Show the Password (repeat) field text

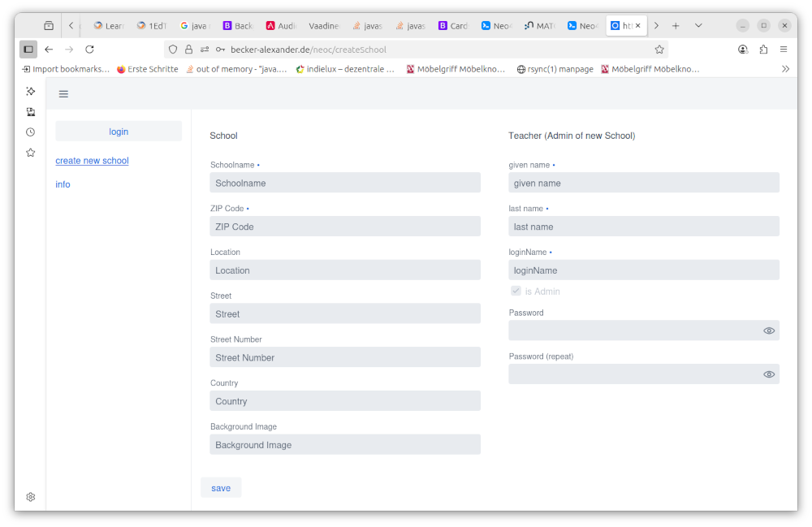(768, 374)
